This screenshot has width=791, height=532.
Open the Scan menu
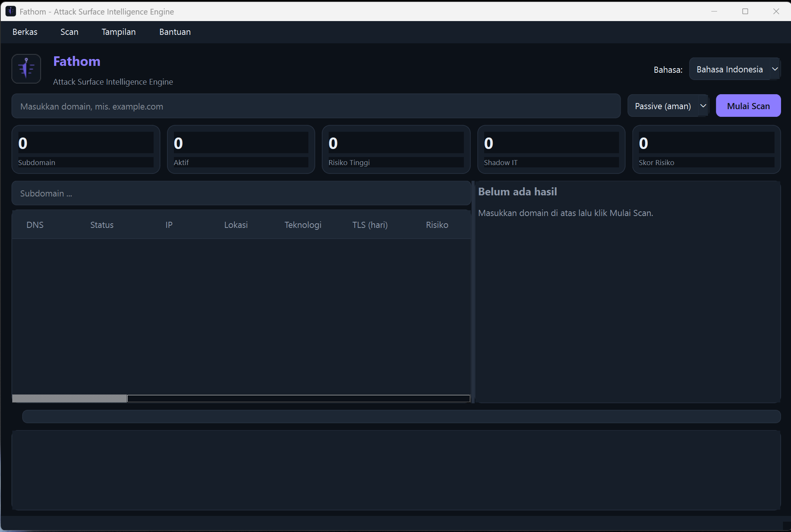click(69, 32)
